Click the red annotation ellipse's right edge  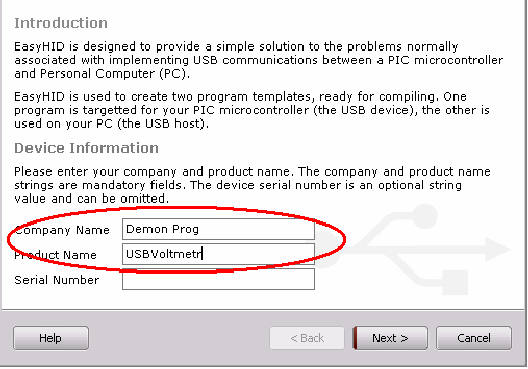coord(344,240)
